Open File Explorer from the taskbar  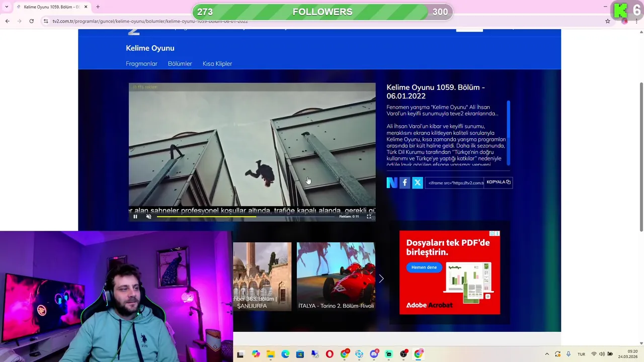(270, 354)
